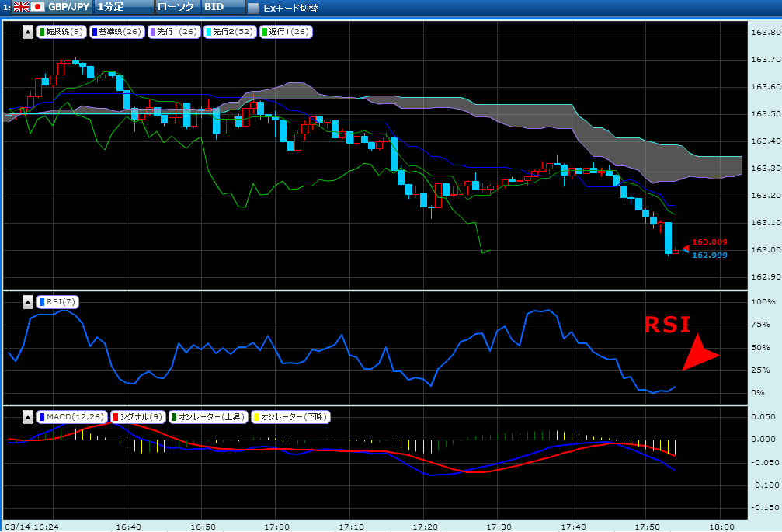Viewport: 782px width, 532px height.
Task: Click the 162.90 price axis label
Action: (x=766, y=277)
